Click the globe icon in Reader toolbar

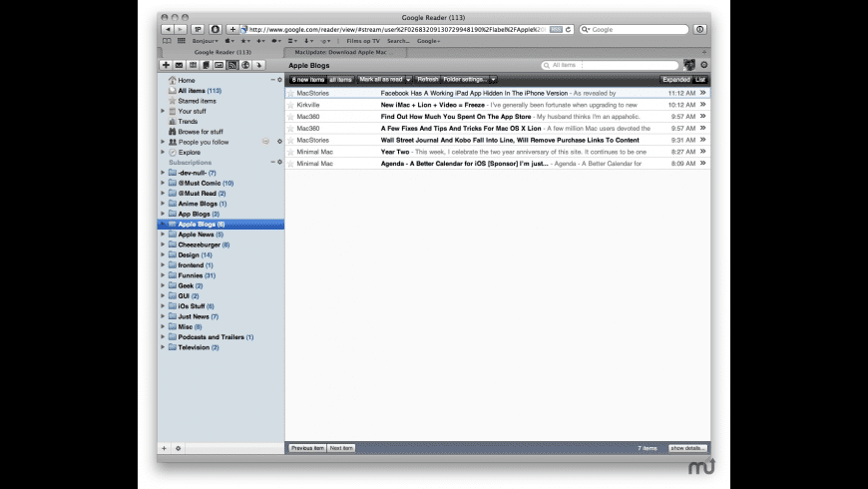245,65
